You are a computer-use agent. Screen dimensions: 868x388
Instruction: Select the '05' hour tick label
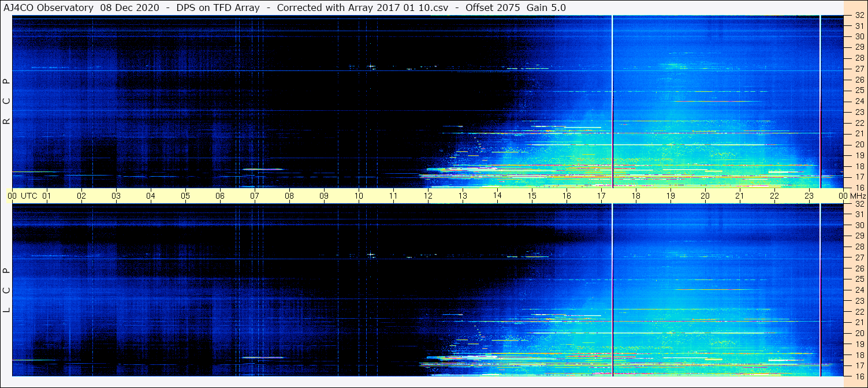click(185, 196)
